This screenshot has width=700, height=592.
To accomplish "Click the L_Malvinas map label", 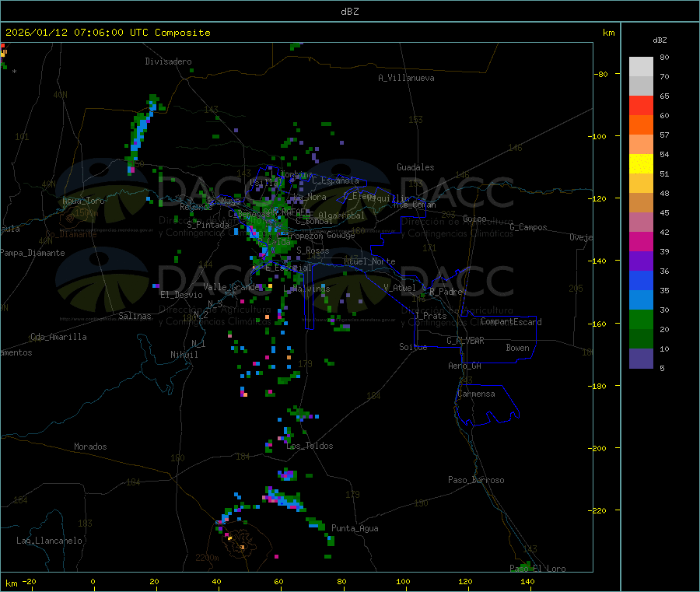I will tap(306, 289).
